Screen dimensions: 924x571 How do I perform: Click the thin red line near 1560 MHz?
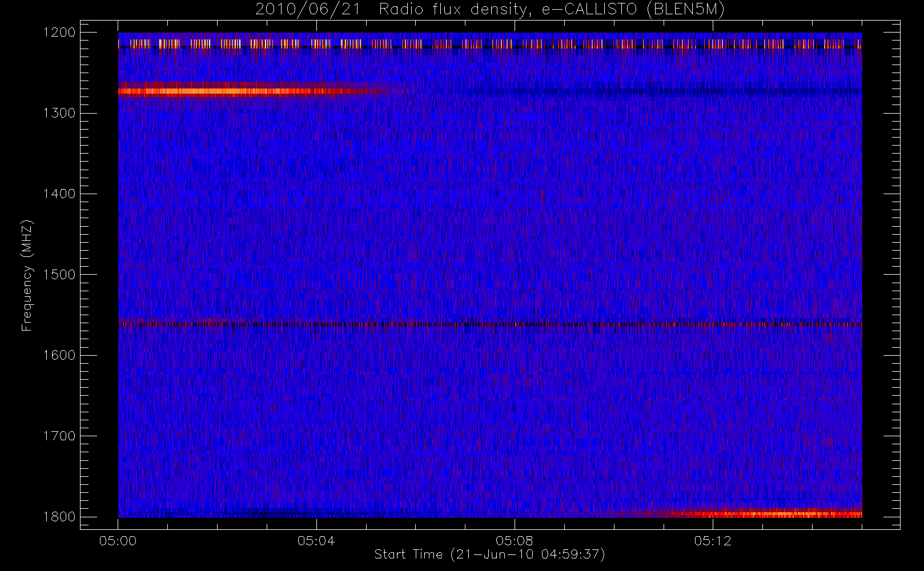click(490, 324)
